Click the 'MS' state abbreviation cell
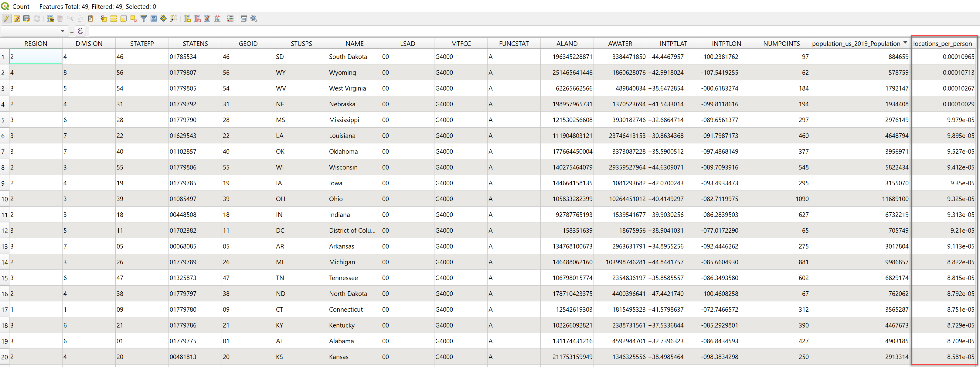980x367 pixels. pos(301,120)
